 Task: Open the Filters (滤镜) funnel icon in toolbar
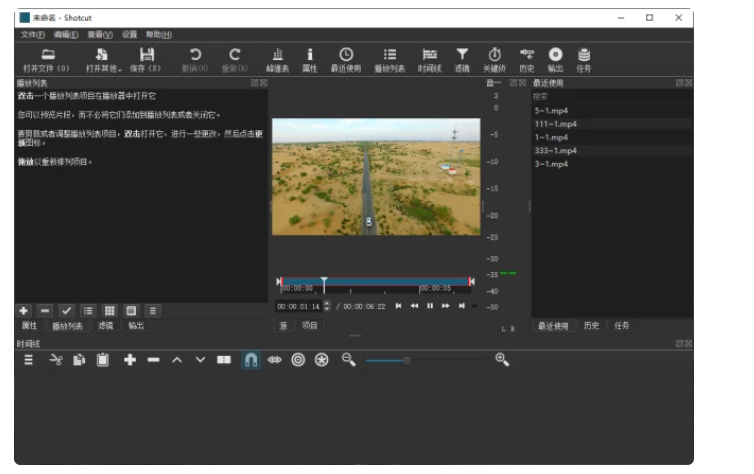pyautogui.click(x=461, y=55)
